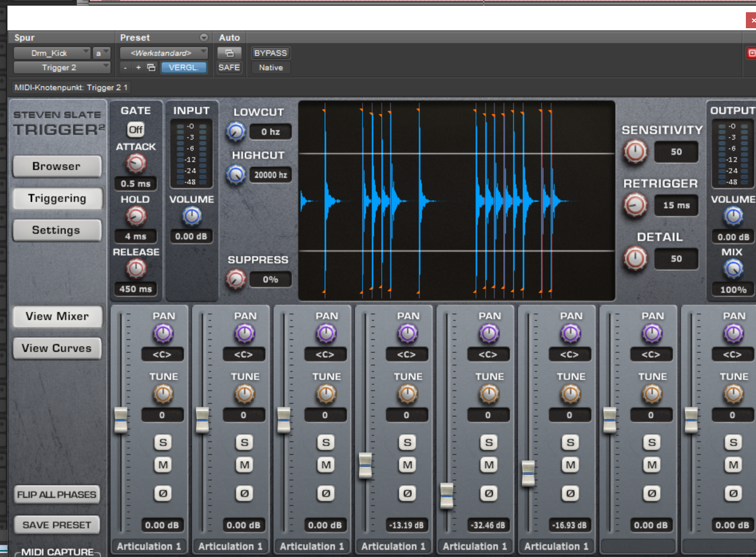The width and height of the screenshot is (756, 557).
Task: Open the Browser page
Action: [56, 167]
